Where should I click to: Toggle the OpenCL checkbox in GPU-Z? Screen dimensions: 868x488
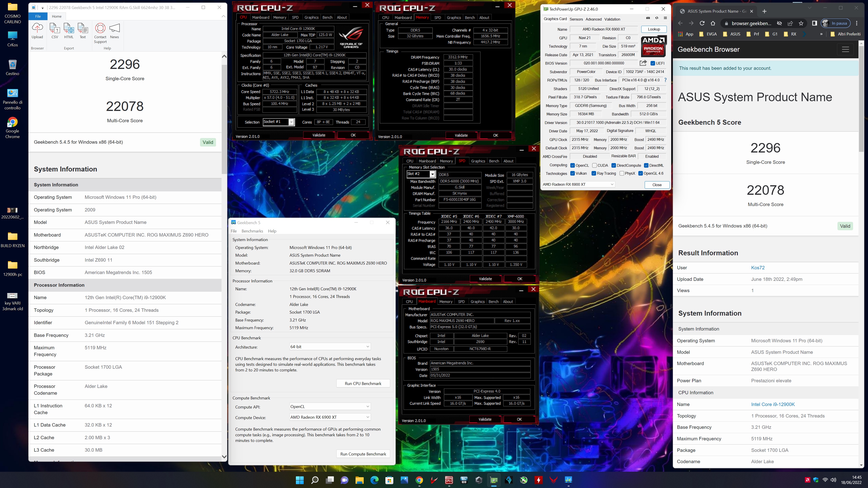click(x=572, y=165)
